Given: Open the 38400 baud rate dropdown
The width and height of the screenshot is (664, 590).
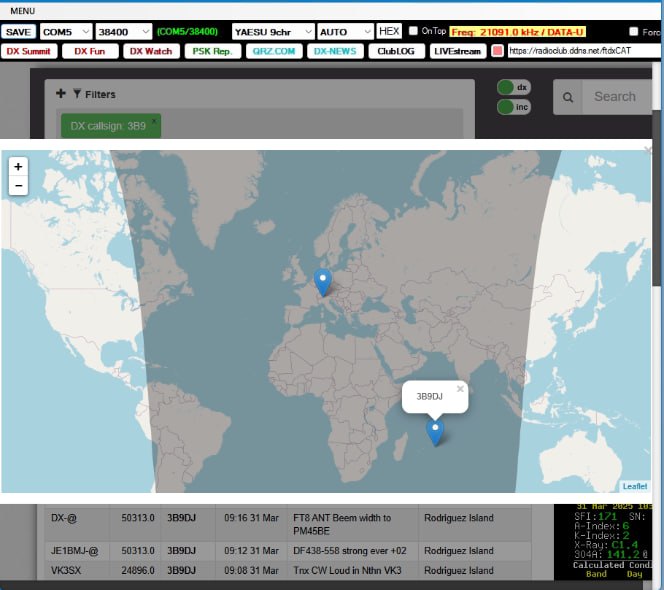Looking at the screenshot, I should tap(124, 32).
